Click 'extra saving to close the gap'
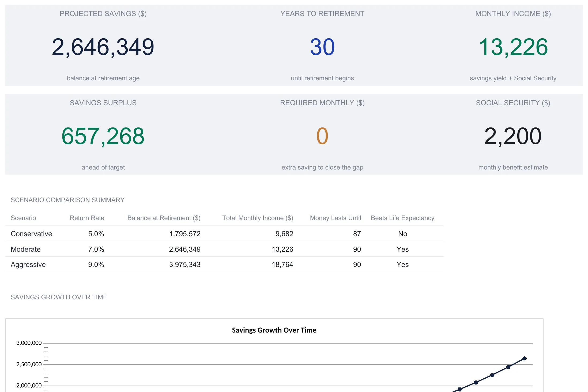588x392 pixels. coord(322,167)
